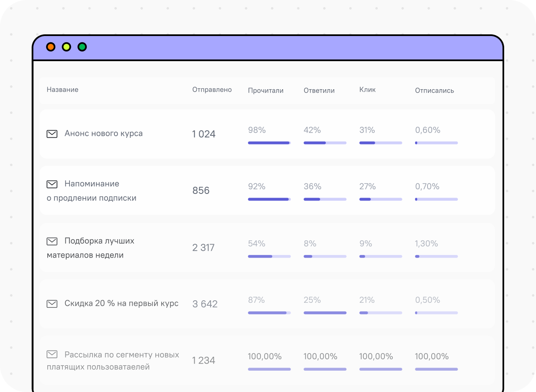
Task: Click the Клик column header
Action: tap(367, 90)
